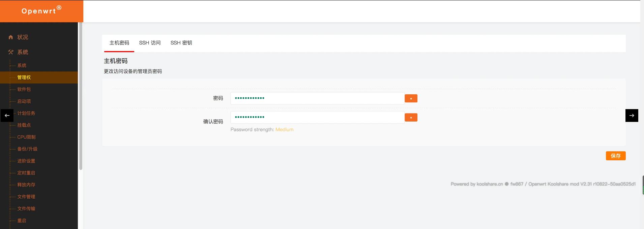Open 软件包 in the sidebar
The height and width of the screenshot is (229, 644).
(24, 89)
